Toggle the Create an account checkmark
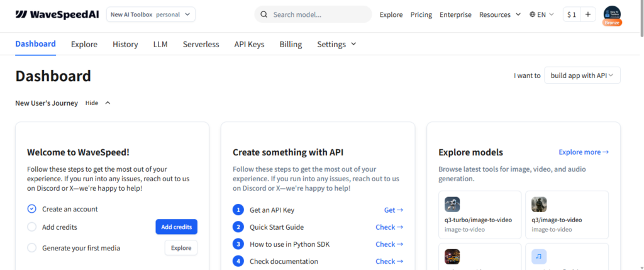 click(x=32, y=209)
